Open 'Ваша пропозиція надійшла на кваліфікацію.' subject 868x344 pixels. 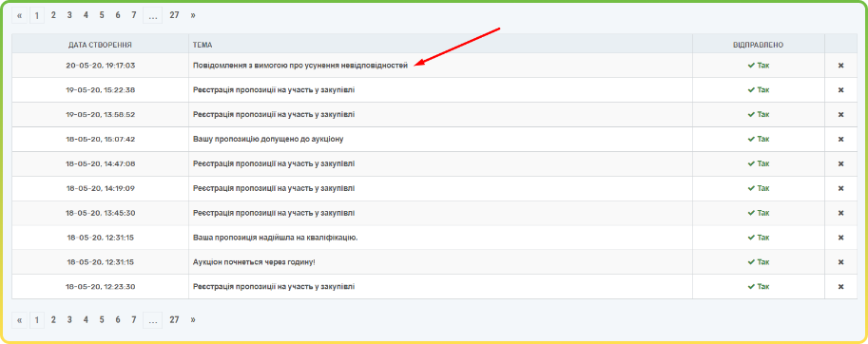pyautogui.click(x=275, y=238)
